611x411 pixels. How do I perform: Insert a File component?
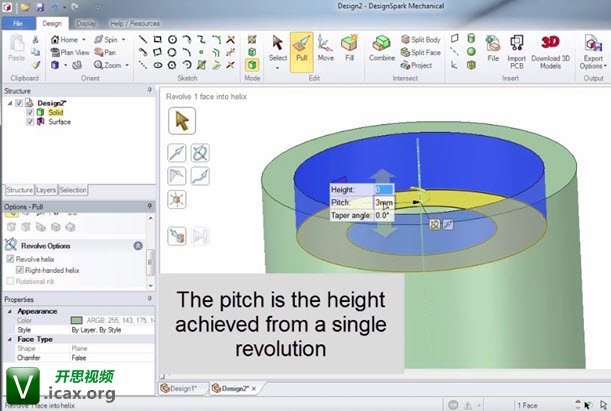tap(493, 48)
